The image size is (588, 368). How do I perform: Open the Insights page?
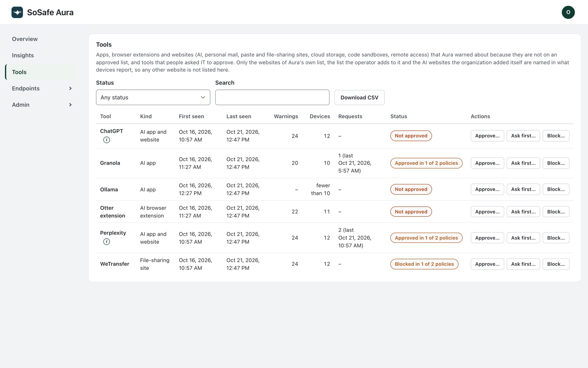(23, 55)
